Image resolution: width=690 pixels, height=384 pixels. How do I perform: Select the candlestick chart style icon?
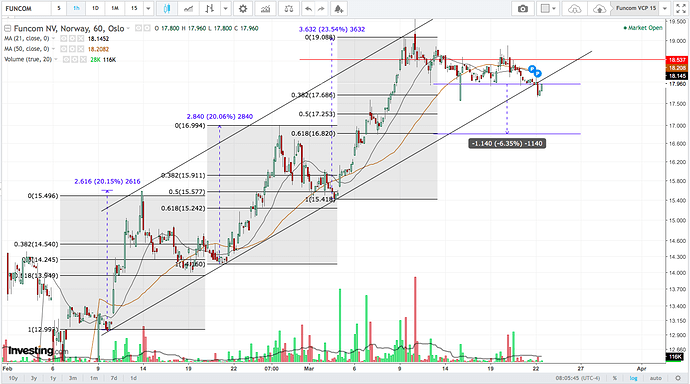point(166,8)
